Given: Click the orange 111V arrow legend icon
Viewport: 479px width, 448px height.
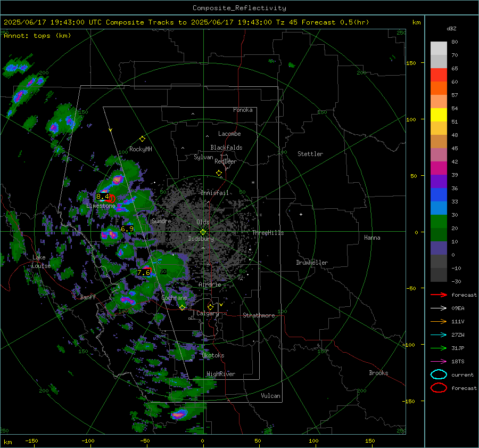Looking at the screenshot, I should click(x=439, y=321).
